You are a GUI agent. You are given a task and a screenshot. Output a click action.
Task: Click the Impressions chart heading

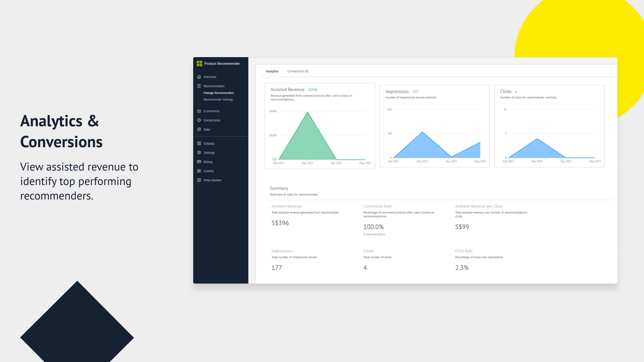tap(397, 92)
